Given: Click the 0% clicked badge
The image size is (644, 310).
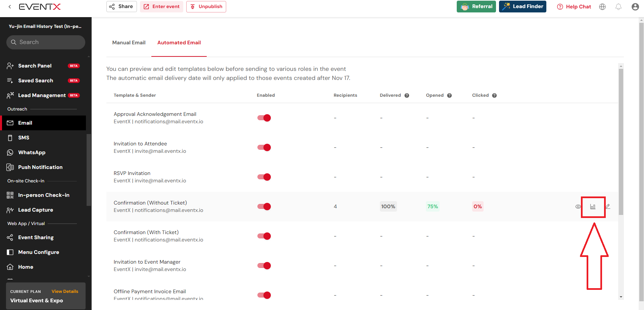Looking at the screenshot, I should (x=478, y=207).
